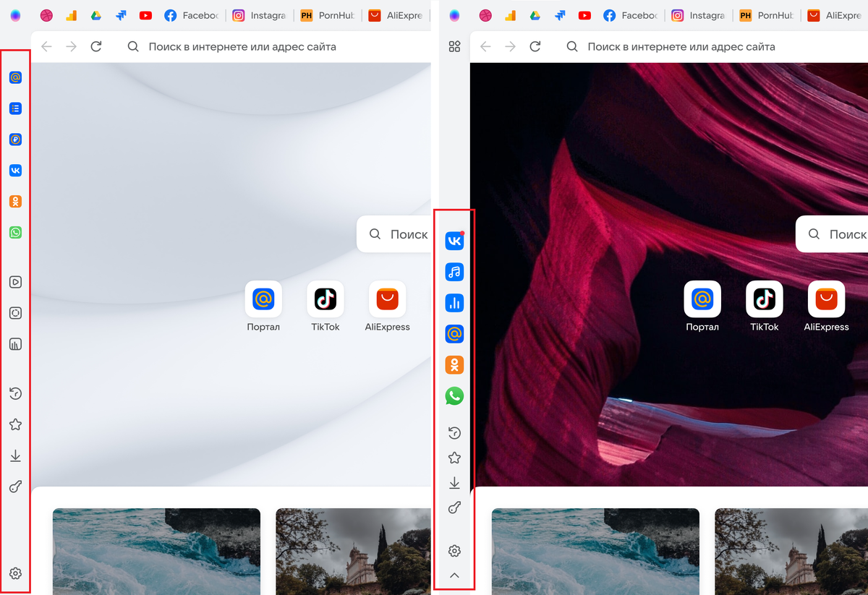Reload the page in left window
The image size is (868, 595).
coord(96,47)
